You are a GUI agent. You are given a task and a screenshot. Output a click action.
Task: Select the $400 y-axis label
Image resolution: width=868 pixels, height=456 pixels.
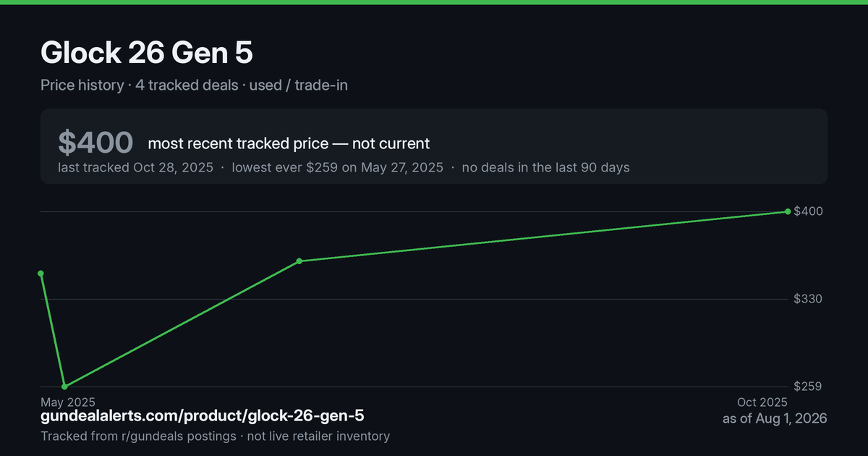click(809, 211)
